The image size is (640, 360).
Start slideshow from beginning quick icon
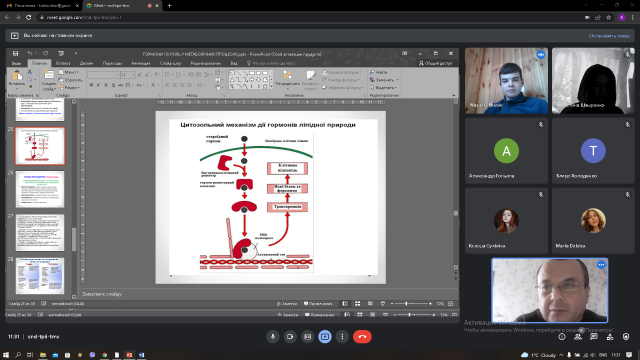[x=61, y=53]
